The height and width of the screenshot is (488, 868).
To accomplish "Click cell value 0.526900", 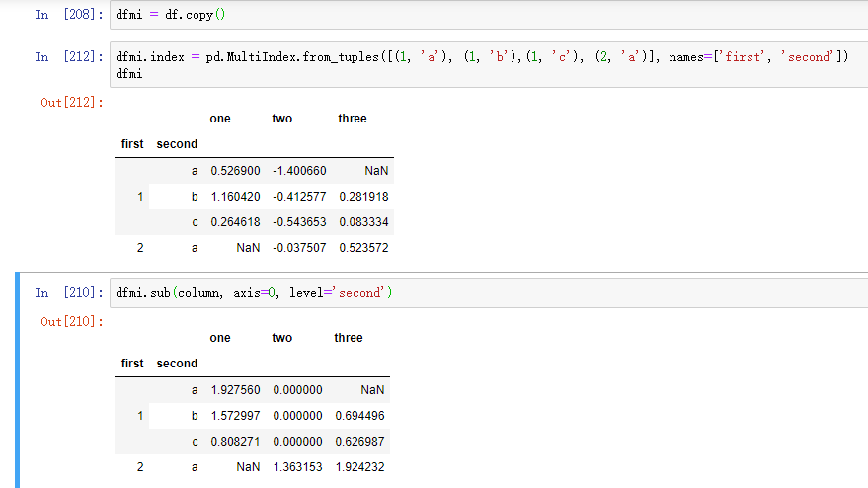I will coord(235,171).
